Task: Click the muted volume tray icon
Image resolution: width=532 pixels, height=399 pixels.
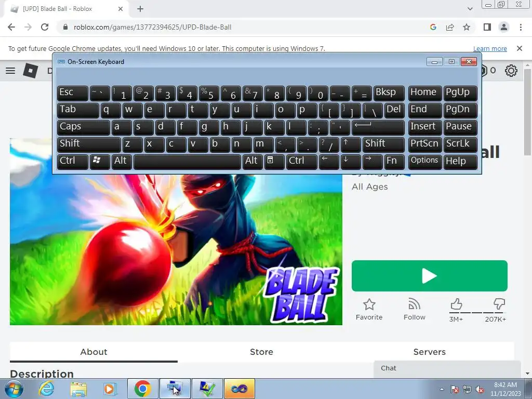Action: click(480, 390)
